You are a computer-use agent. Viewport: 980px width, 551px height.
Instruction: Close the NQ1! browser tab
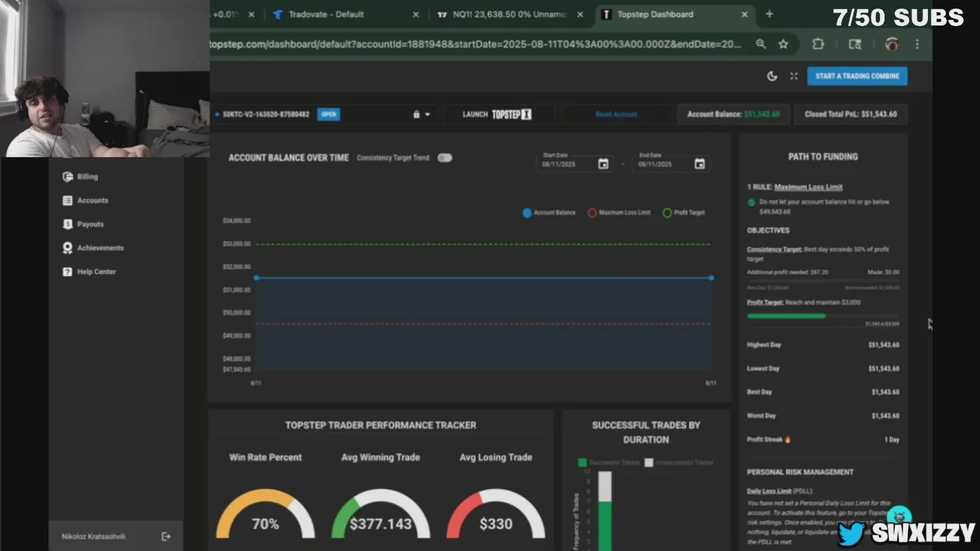pyautogui.click(x=580, y=15)
